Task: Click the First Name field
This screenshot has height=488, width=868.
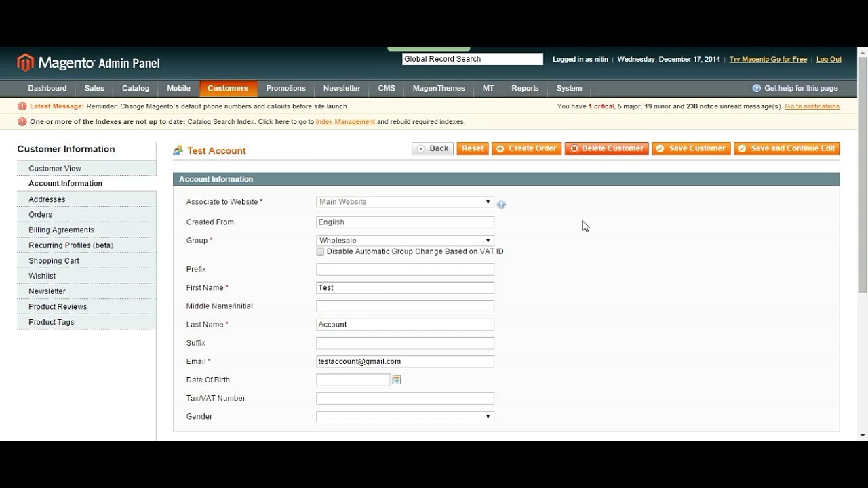Action: (405, 288)
